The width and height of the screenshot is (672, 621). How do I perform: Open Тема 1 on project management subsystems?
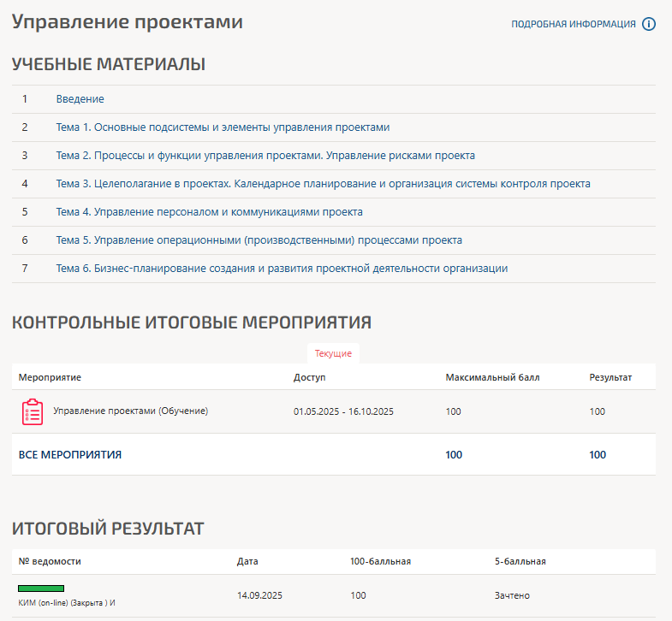(x=223, y=127)
